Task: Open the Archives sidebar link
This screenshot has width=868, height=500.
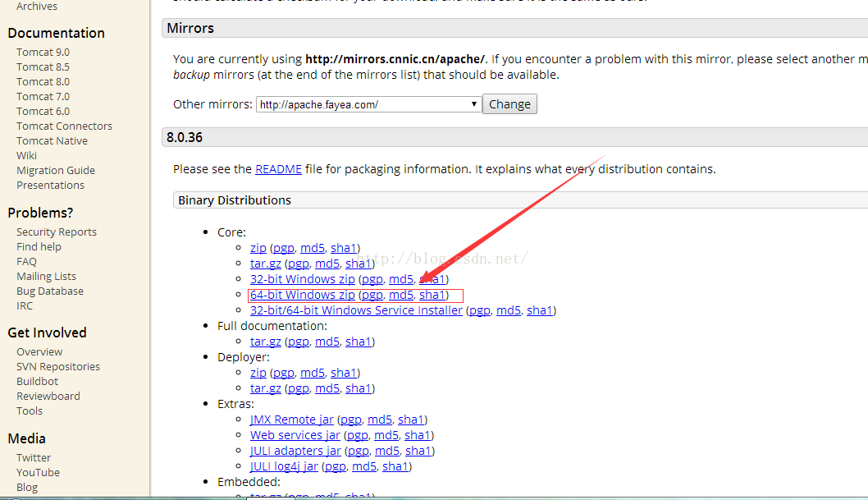Action: coord(37,6)
